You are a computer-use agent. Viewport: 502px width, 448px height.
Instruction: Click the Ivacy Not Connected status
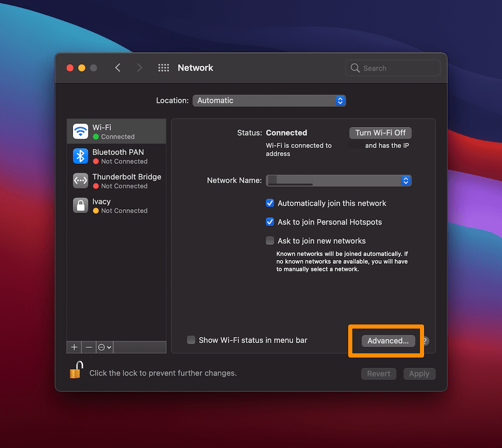pyautogui.click(x=124, y=211)
